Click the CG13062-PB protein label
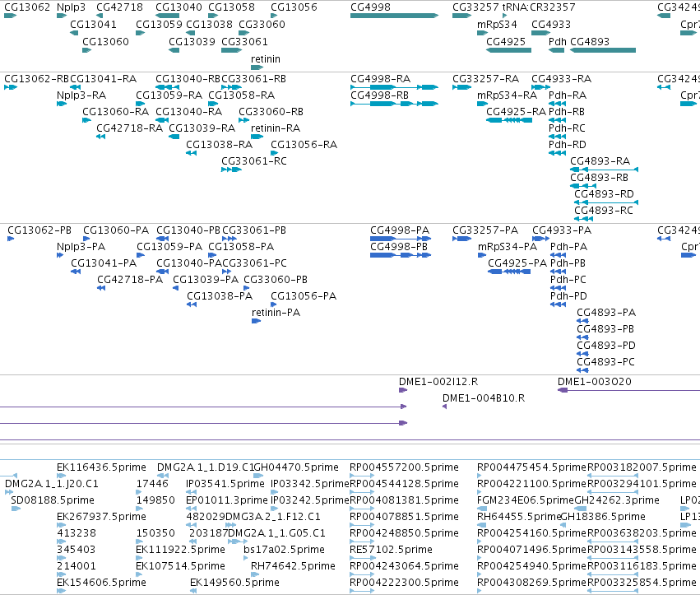Image resolution: width=700 pixels, height=595 pixels. pyautogui.click(x=39, y=230)
